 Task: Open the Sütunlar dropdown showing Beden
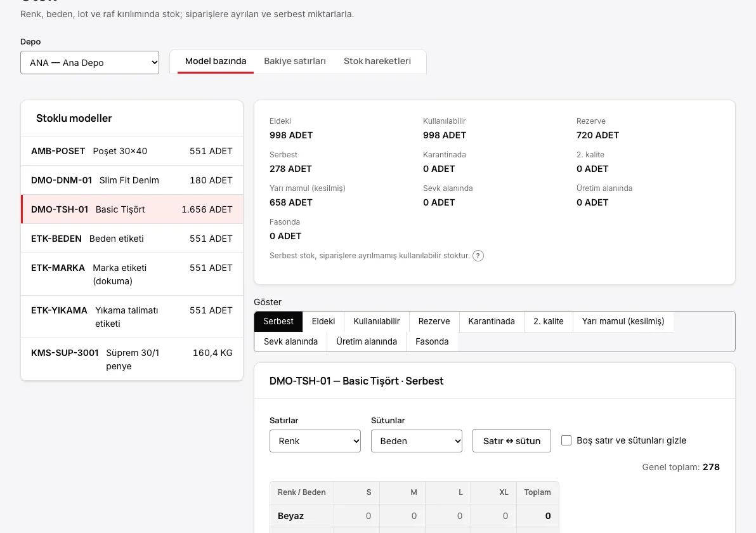tap(417, 441)
